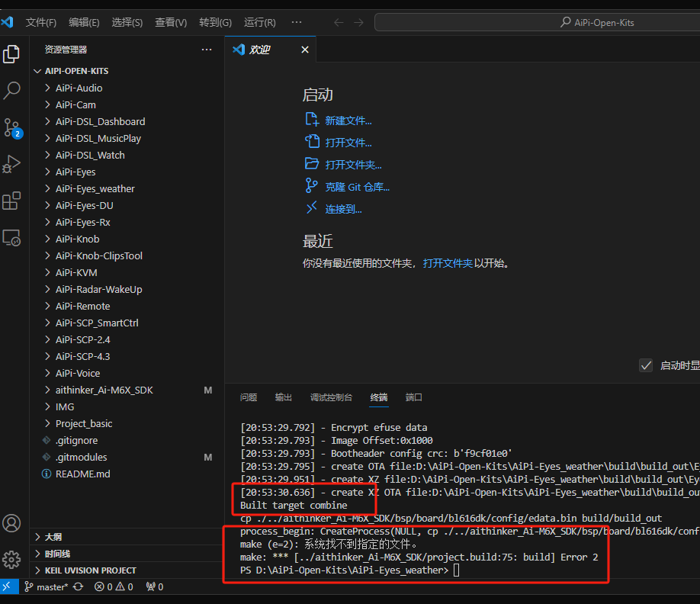The height and width of the screenshot is (604, 700).
Task: Switch to the 调试控制台 panel tab
Action: tap(331, 397)
